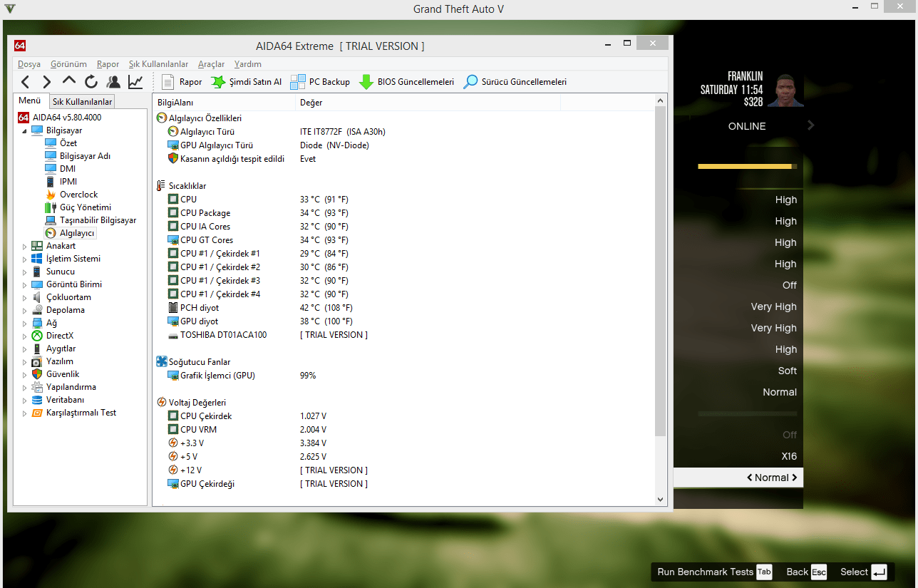Sort by the BilgiAlanı column header
Screen dimensions: 918x588
224,103
